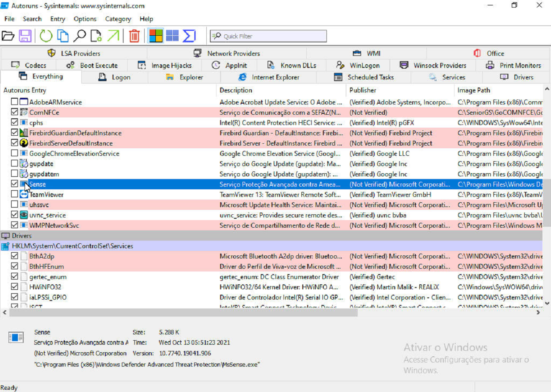Click the WMPNetworkSvc row icon
This screenshot has height=392, width=551.
tap(24, 225)
